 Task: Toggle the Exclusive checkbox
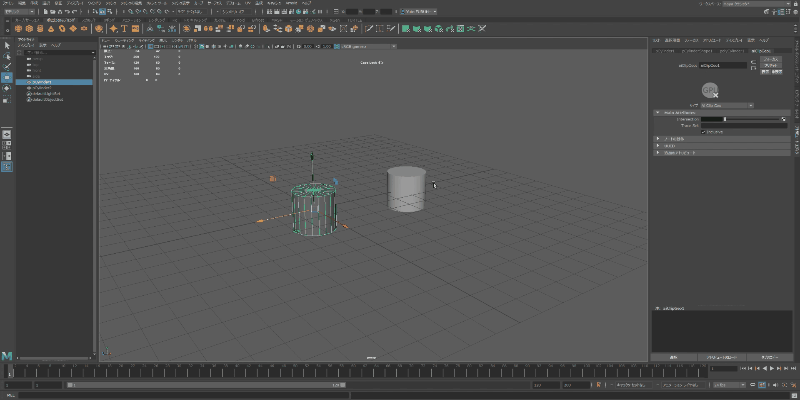point(705,131)
